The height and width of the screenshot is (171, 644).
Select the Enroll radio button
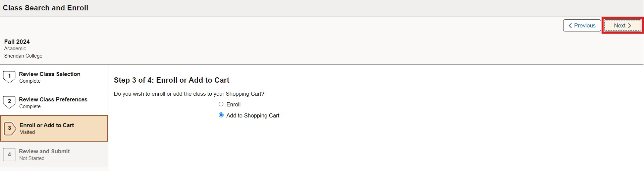tap(221, 104)
